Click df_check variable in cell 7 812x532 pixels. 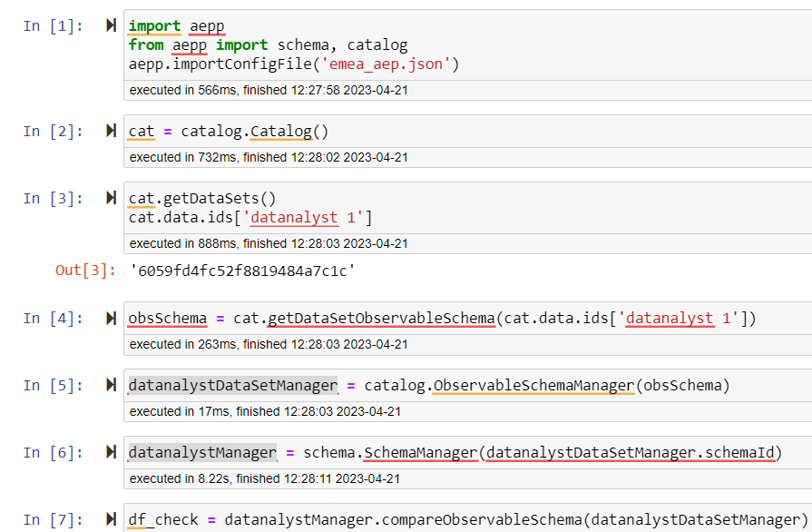pos(163,519)
